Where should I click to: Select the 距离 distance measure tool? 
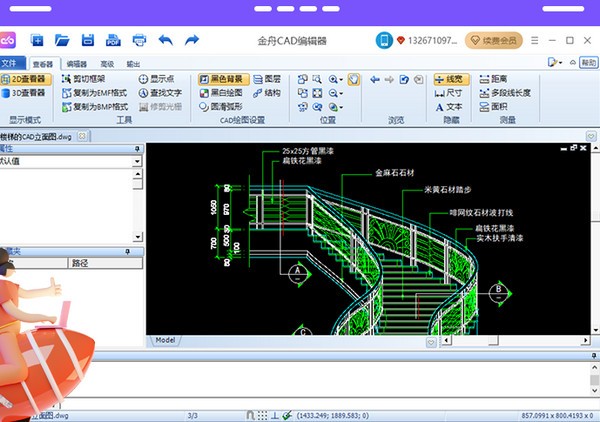[491, 78]
